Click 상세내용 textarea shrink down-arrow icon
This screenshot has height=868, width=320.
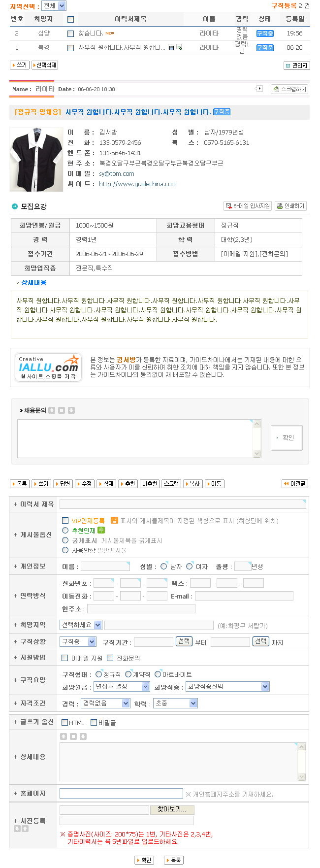click(83, 736)
